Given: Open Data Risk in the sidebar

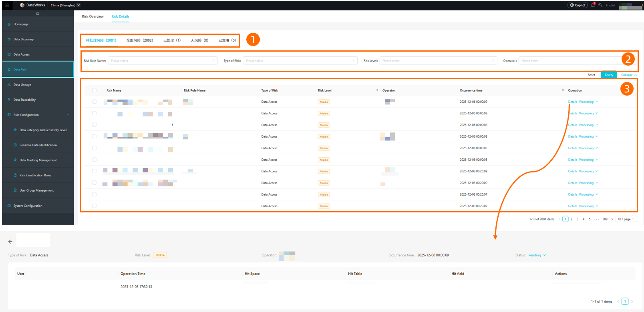Looking at the screenshot, I should 38,70.
